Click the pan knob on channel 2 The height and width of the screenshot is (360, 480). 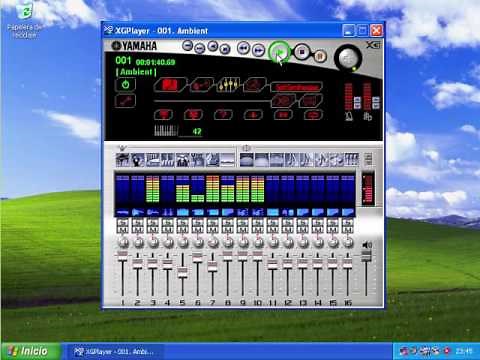(138, 243)
